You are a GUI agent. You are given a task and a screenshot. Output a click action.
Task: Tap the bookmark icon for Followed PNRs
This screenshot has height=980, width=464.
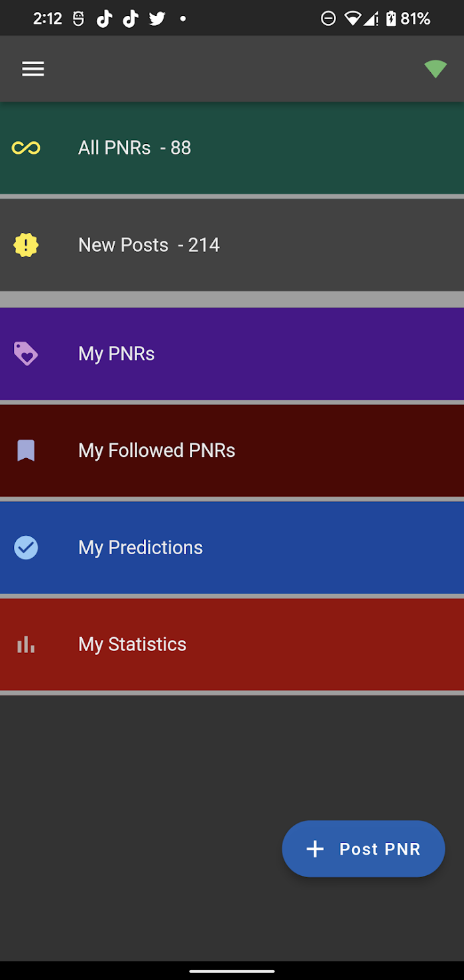pos(26,451)
